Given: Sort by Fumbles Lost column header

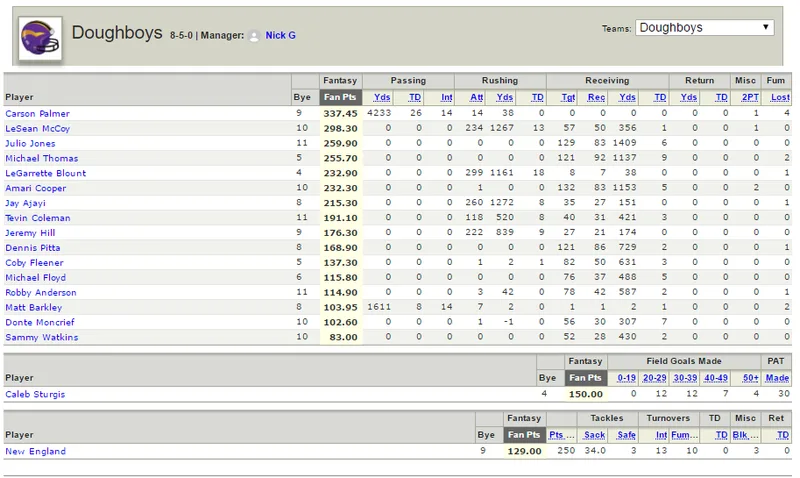Looking at the screenshot, I should click(780, 97).
